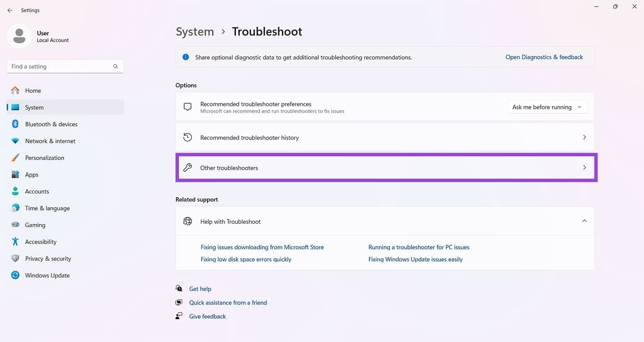Viewport: 644px width, 342px height.
Task: Collapse the Help with Troubleshoot section
Action: tap(584, 221)
